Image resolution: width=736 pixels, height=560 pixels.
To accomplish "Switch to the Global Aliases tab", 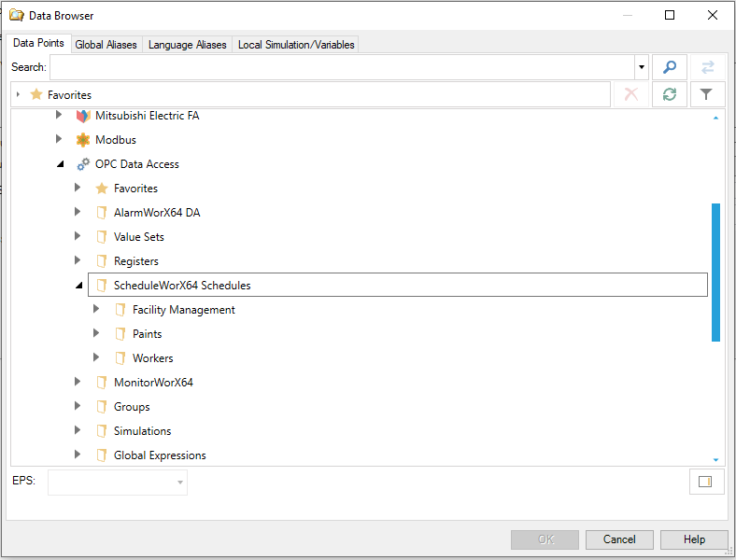I will click(x=106, y=45).
